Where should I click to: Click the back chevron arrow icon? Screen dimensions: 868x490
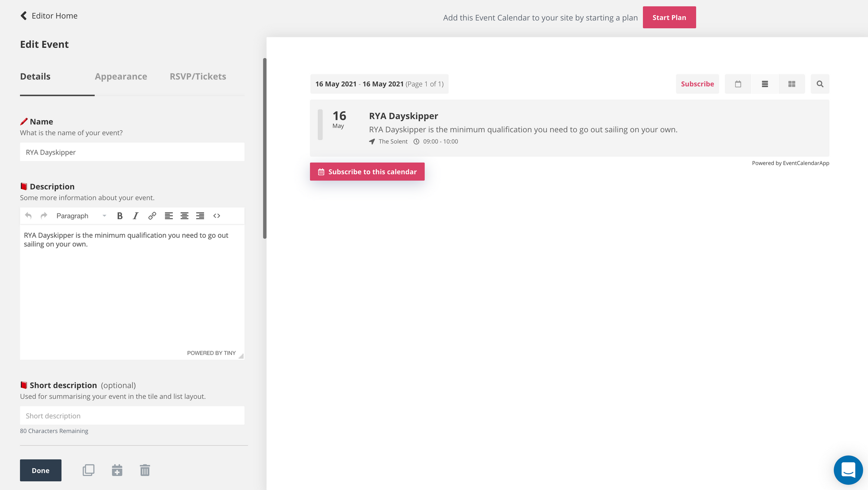pyautogui.click(x=23, y=16)
